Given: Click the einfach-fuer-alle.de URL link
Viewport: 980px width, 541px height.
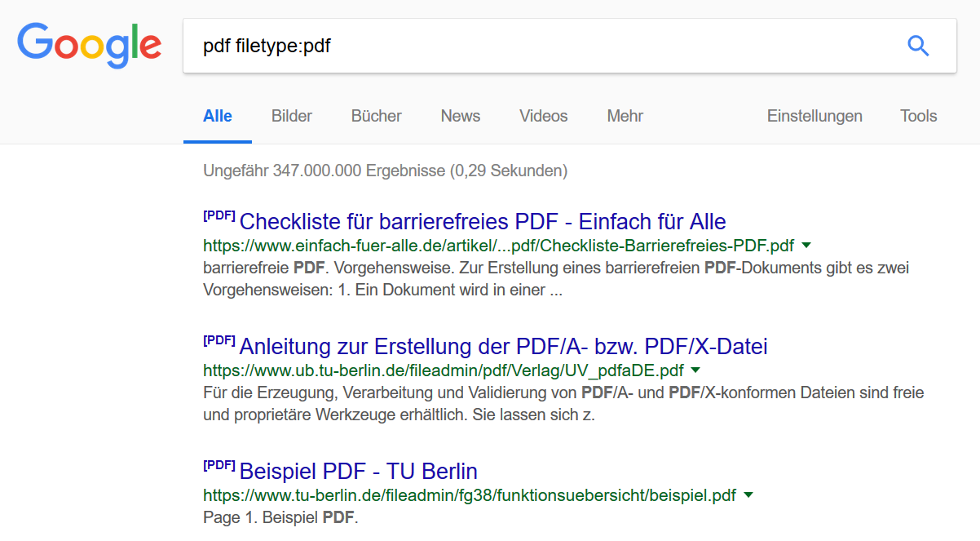Looking at the screenshot, I should 498,246.
